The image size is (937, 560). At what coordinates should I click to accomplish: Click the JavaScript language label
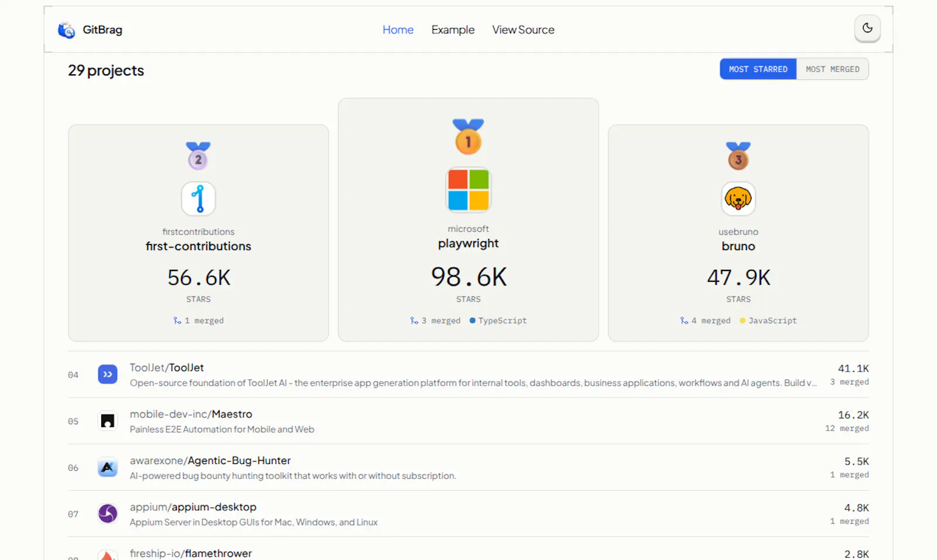(x=772, y=321)
